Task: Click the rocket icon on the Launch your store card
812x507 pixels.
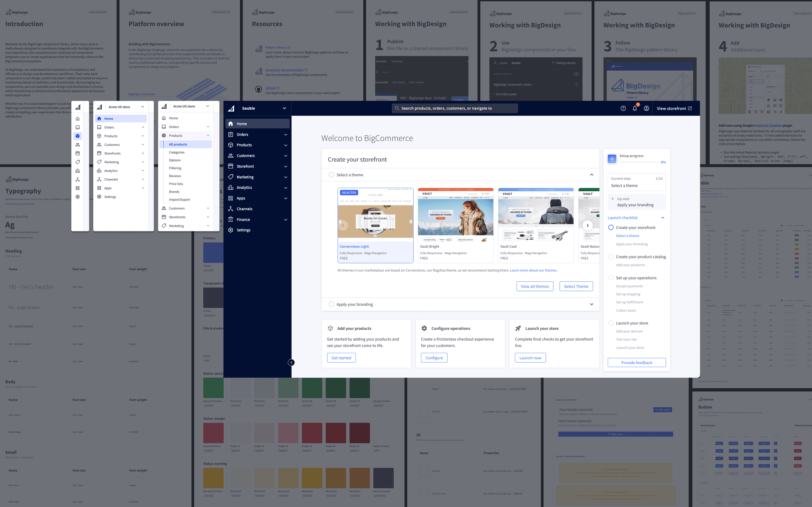Action: pyautogui.click(x=518, y=328)
